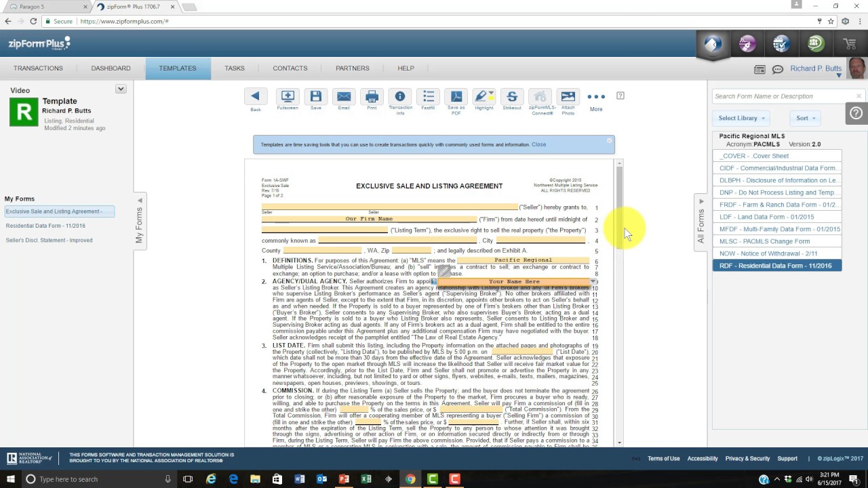868x488 pixels.
Task: Expand the Video panel dropdown arrow
Action: [121, 89]
